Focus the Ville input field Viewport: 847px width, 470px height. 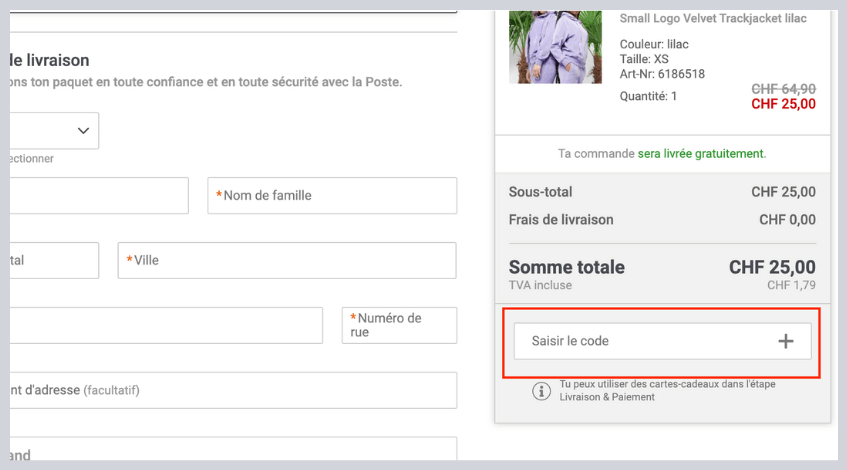point(287,260)
